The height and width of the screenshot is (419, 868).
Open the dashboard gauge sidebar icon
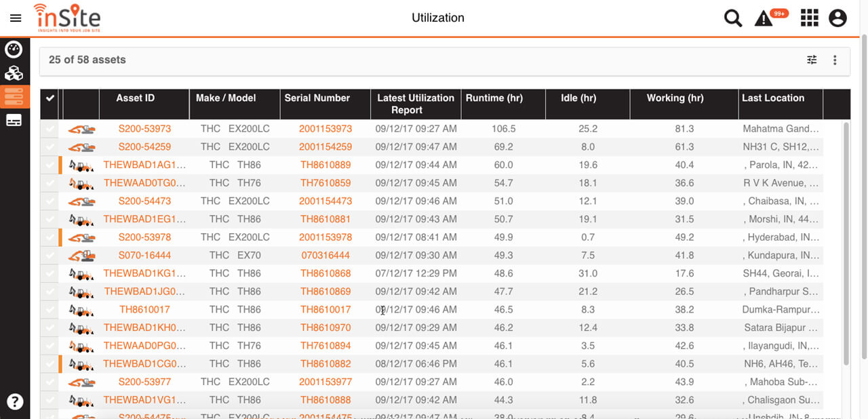(14, 49)
